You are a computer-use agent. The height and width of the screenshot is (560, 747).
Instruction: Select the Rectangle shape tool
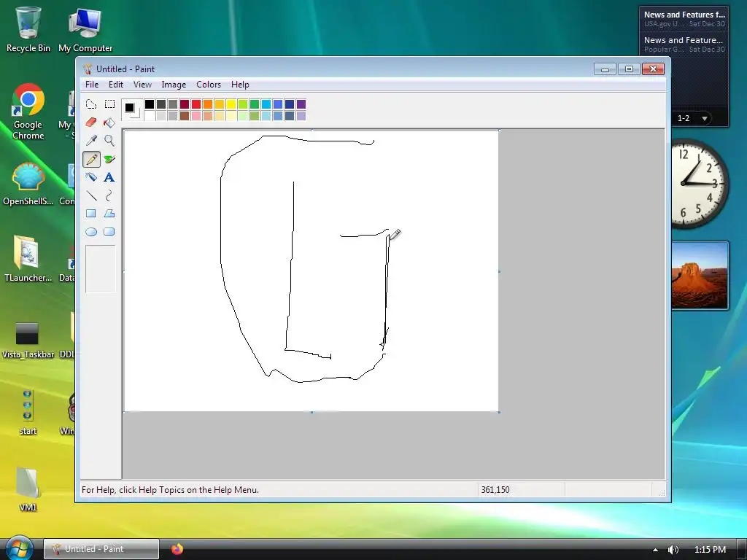pos(91,214)
